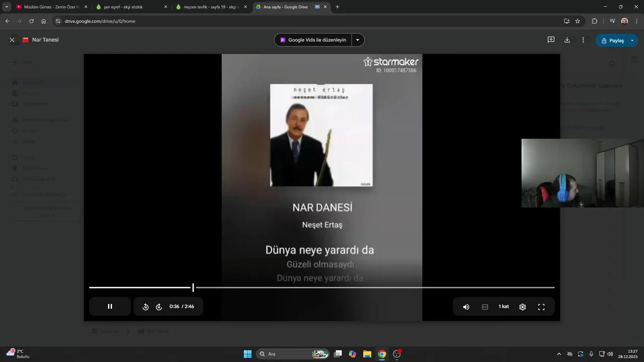Mute the video volume

coord(466,307)
